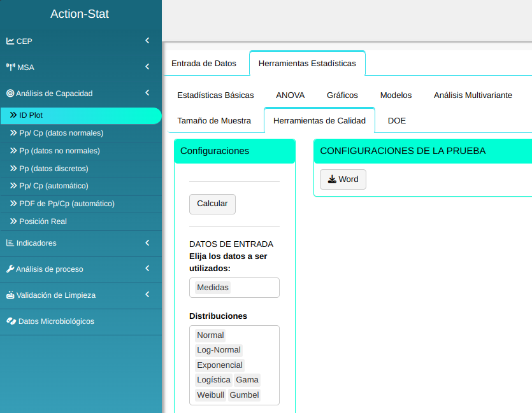Open Posición Real in sidebar
Image resolution: width=532 pixels, height=413 pixels.
(x=43, y=221)
